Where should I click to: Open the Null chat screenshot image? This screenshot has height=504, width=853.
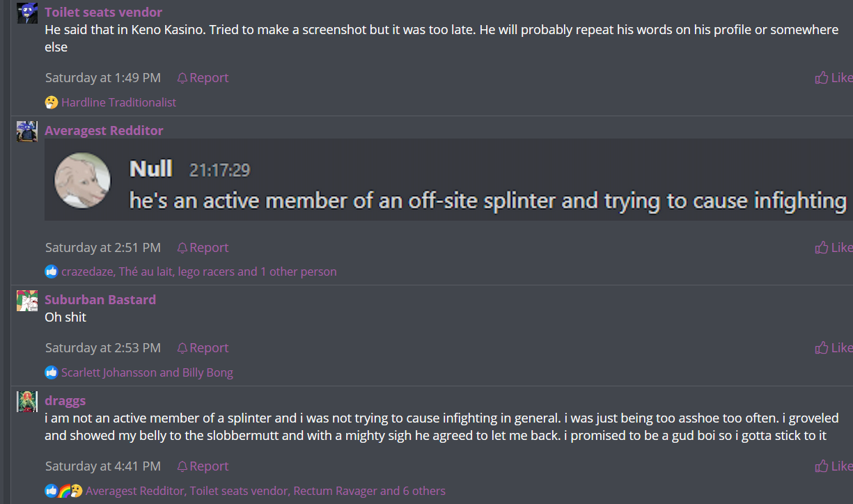click(x=446, y=180)
